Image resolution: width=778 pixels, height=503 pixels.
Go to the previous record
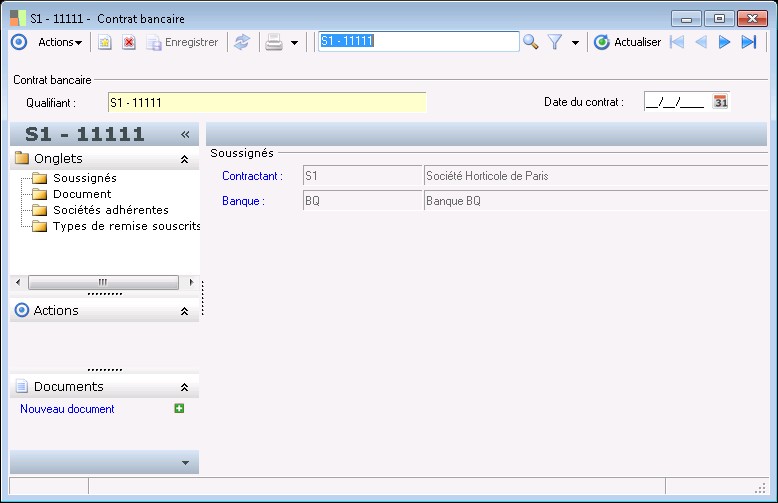[701, 42]
